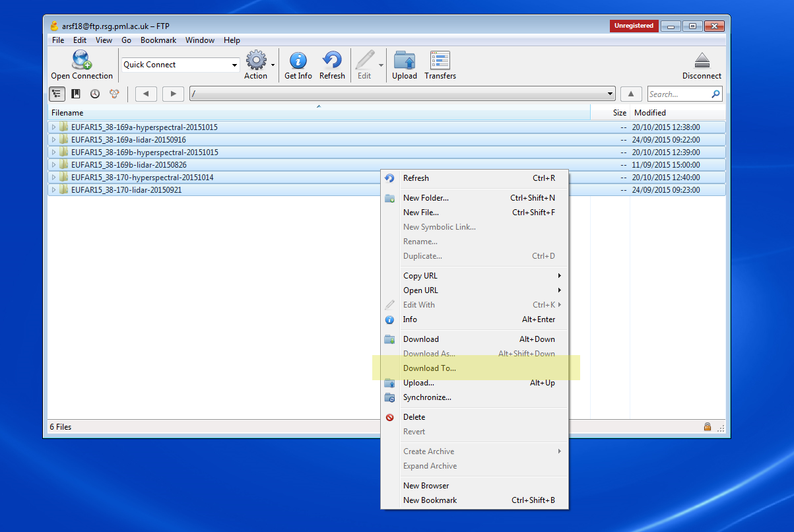Click the search magnifier icon
794x532 pixels.
click(x=715, y=94)
